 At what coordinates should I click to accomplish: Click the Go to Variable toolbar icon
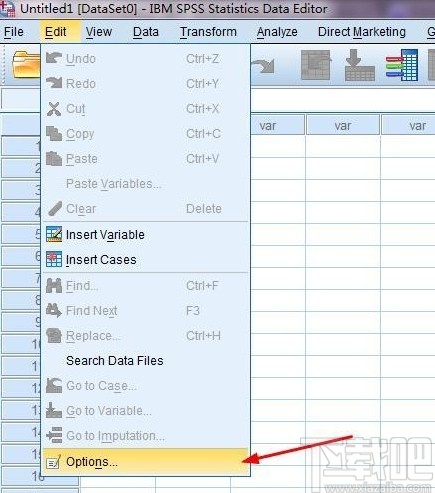point(359,65)
